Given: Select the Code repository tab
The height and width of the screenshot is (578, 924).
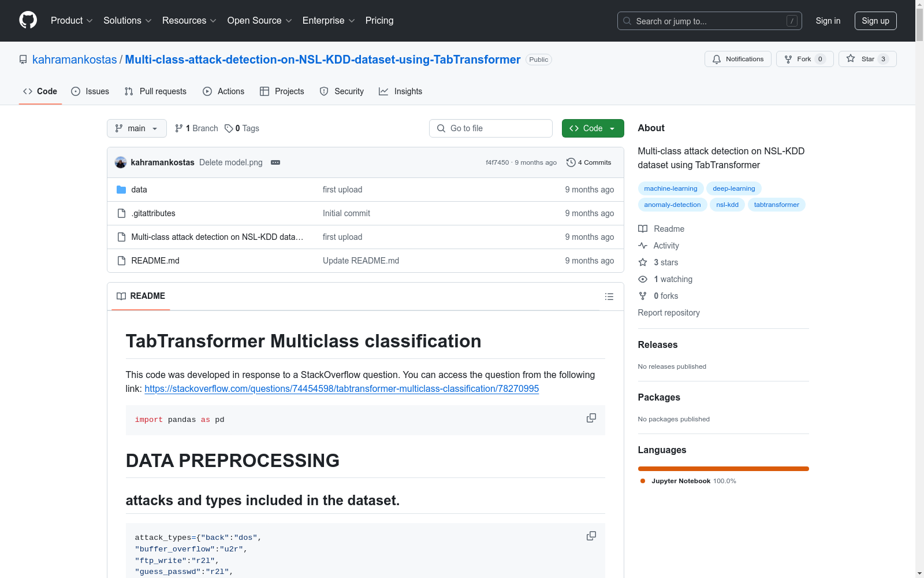Looking at the screenshot, I should coord(40,91).
